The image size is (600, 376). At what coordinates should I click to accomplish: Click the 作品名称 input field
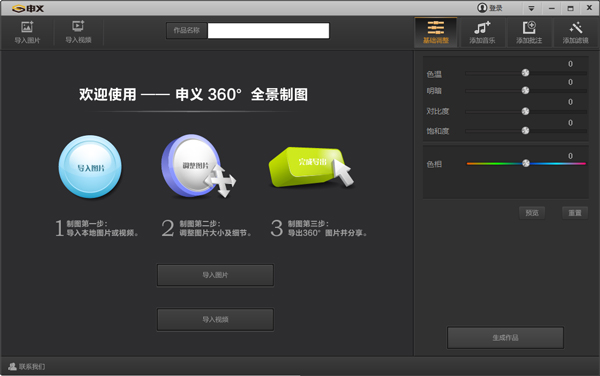point(268,31)
